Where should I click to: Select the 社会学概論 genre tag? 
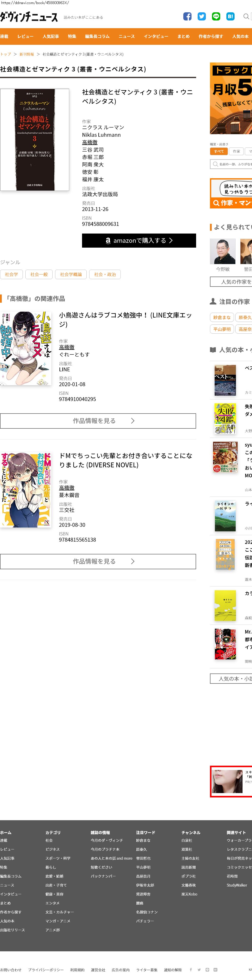[71, 274]
